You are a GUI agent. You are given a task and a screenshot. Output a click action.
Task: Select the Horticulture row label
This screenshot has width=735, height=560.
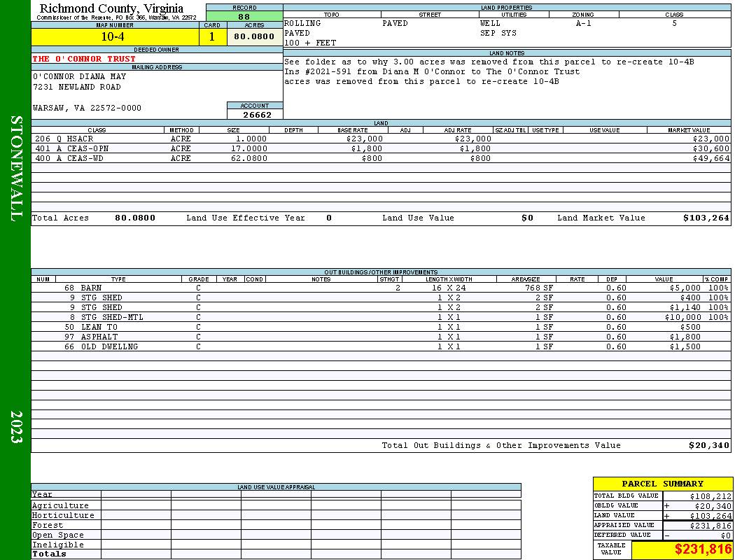click(63, 515)
